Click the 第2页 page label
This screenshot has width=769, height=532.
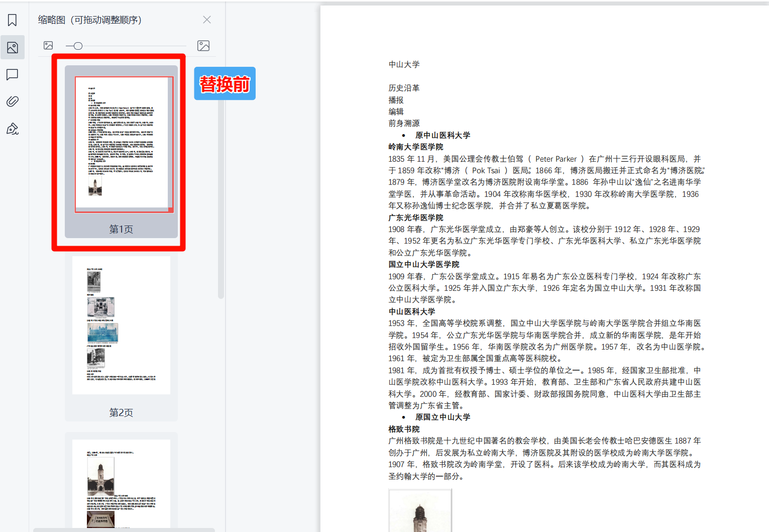coord(121,412)
